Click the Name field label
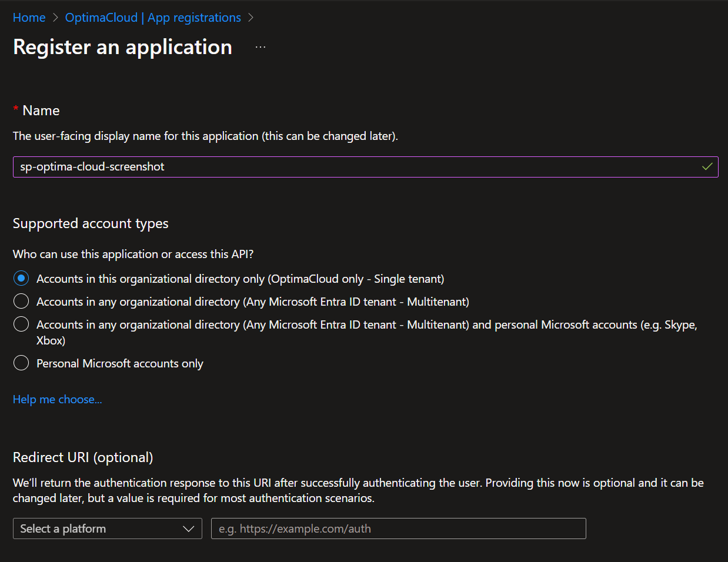728x562 pixels. point(41,111)
